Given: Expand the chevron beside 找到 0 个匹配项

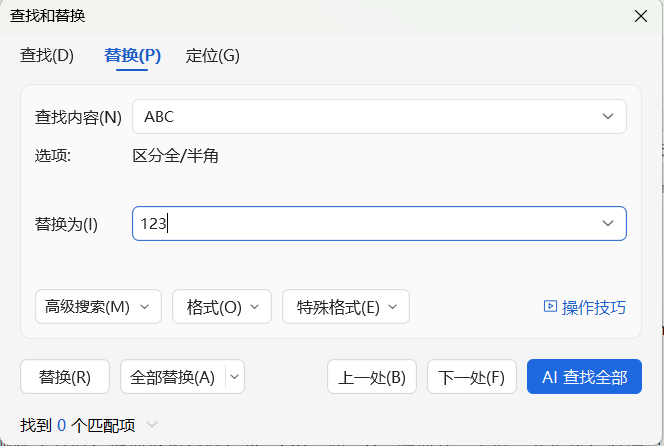Looking at the screenshot, I should (x=152, y=424).
